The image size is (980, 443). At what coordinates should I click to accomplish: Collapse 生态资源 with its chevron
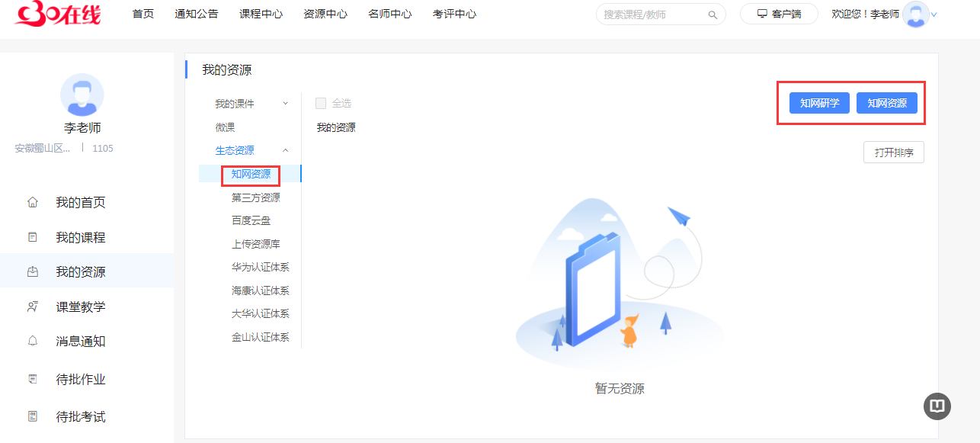click(286, 150)
